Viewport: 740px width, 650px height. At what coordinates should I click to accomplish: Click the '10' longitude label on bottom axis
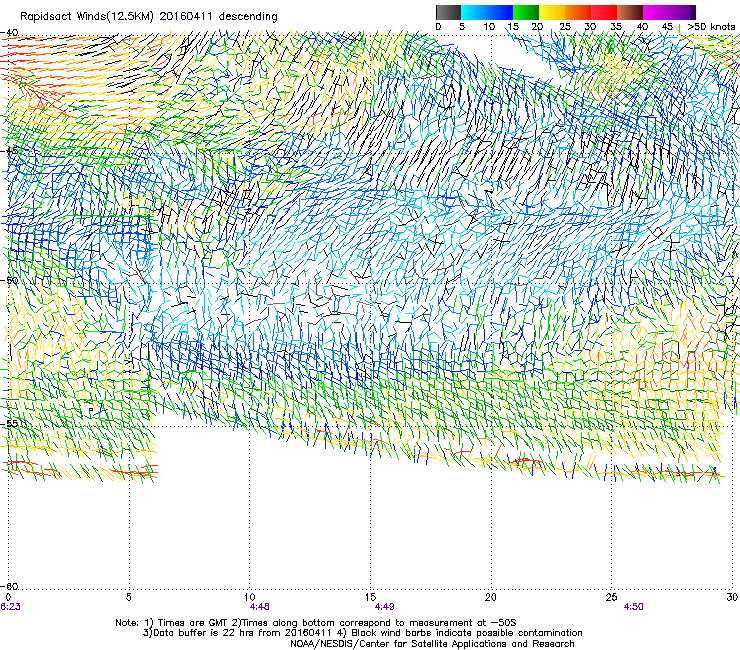click(x=250, y=597)
